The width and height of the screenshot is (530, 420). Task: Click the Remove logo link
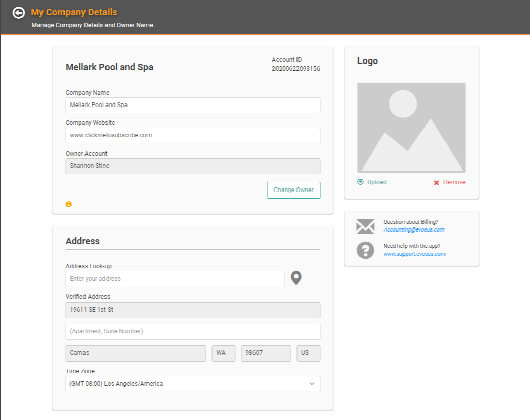(454, 182)
